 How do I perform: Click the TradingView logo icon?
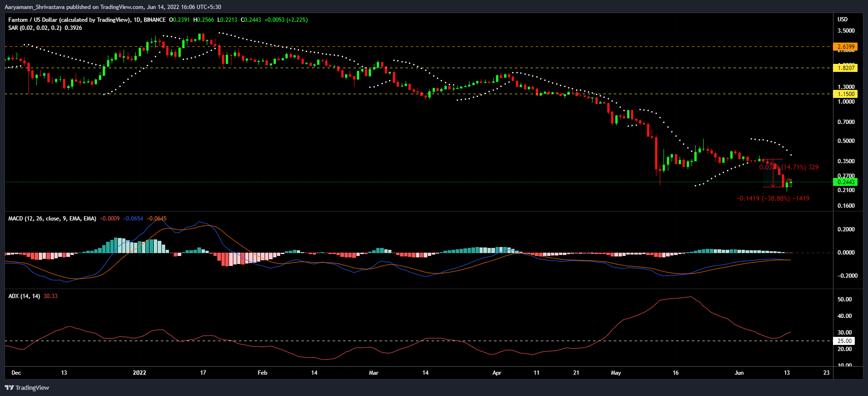(x=9, y=387)
